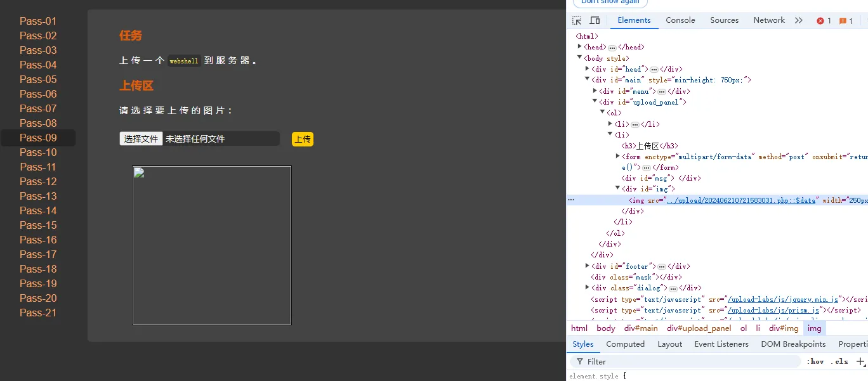
Task: Open the Sources tab
Action: click(x=724, y=20)
